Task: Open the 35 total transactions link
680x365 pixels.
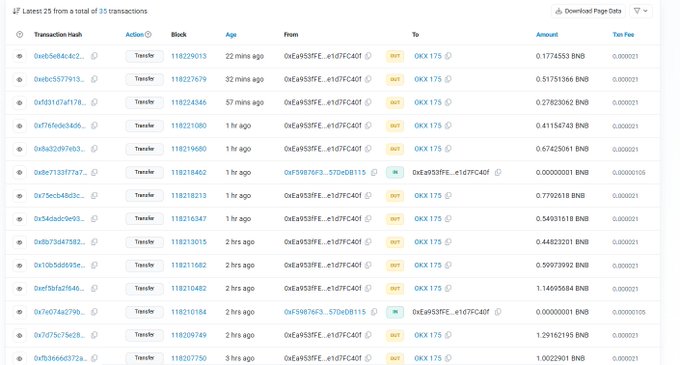Action: [x=103, y=11]
